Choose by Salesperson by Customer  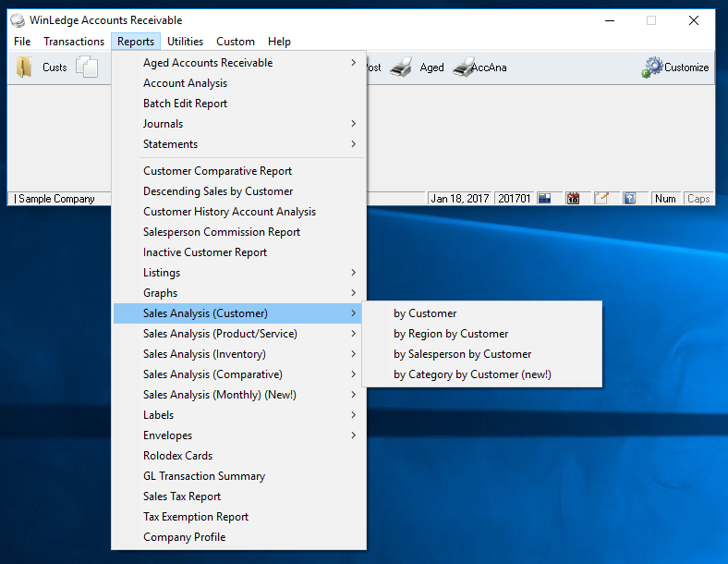pos(462,354)
